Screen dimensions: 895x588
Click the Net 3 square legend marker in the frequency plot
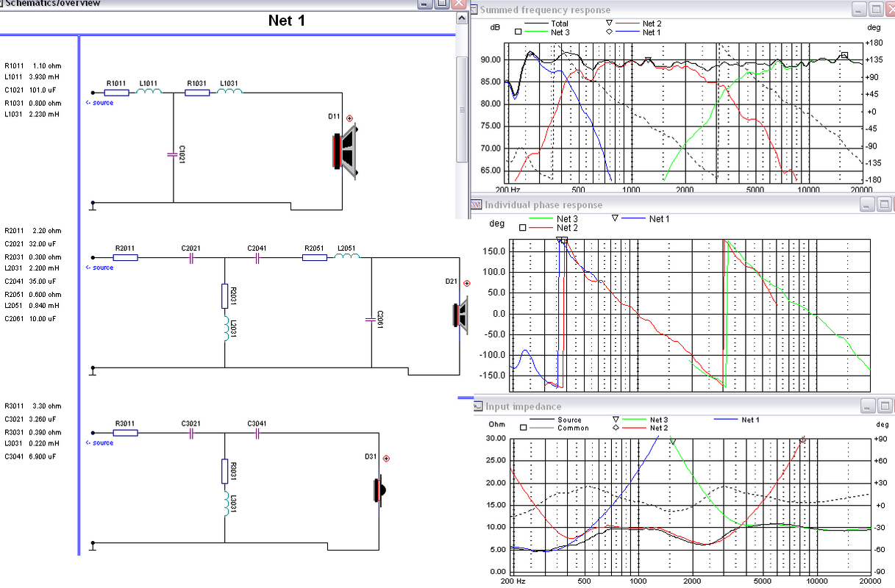coord(518,32)
